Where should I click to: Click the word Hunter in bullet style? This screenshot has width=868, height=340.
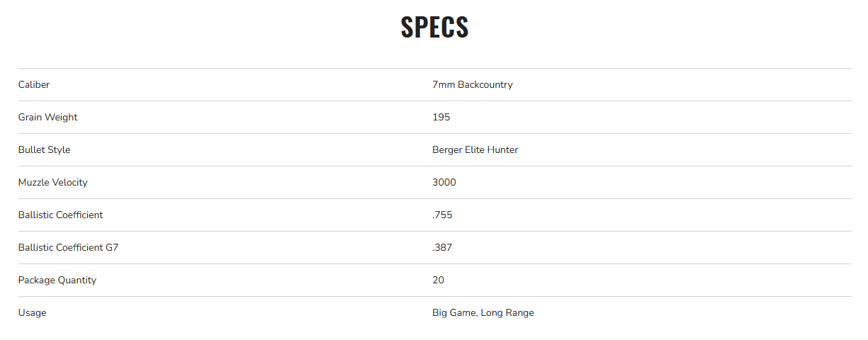503,150
